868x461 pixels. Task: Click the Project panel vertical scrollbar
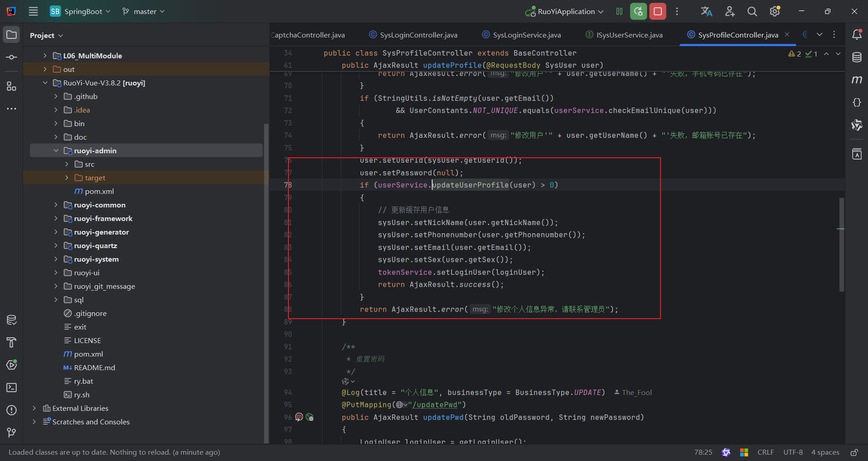click(266, 283)
